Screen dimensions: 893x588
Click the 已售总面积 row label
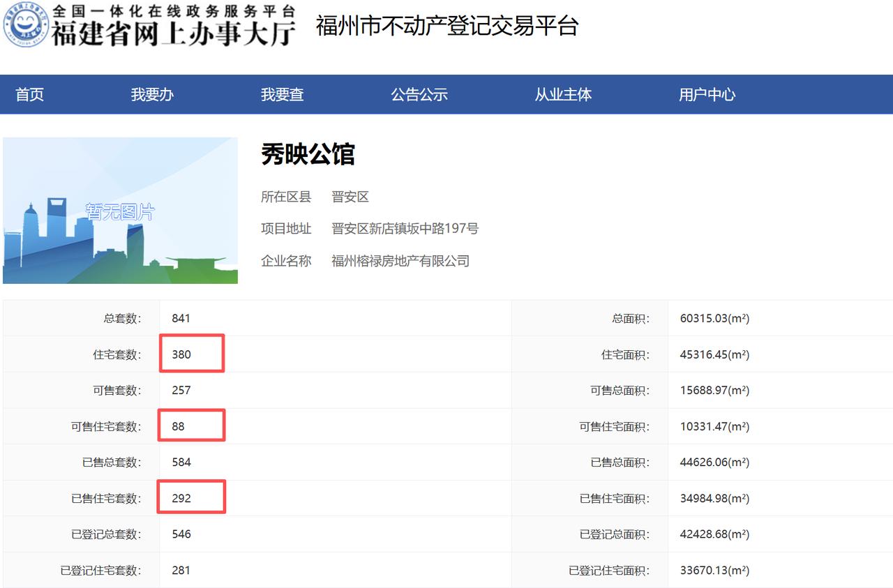tap(620, 462)
